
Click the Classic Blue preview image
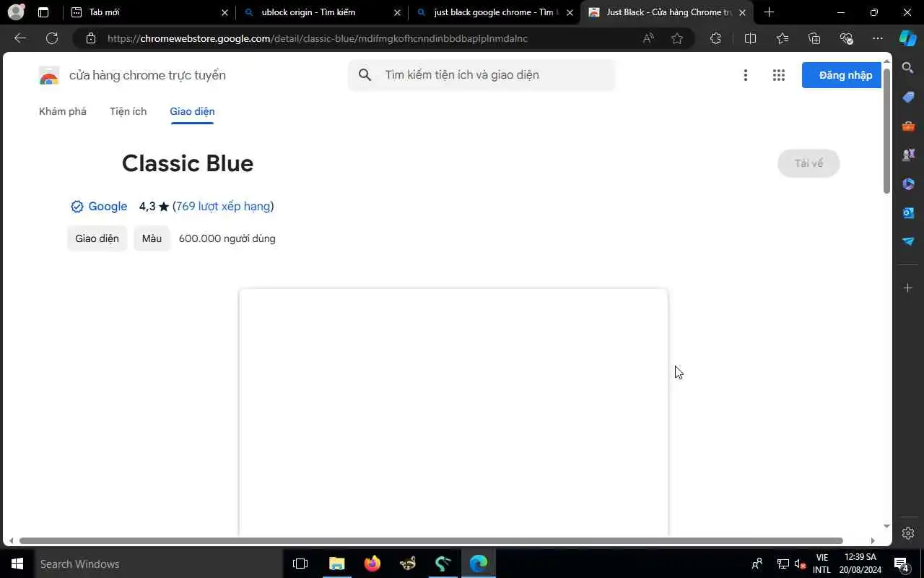coord(453,412)
